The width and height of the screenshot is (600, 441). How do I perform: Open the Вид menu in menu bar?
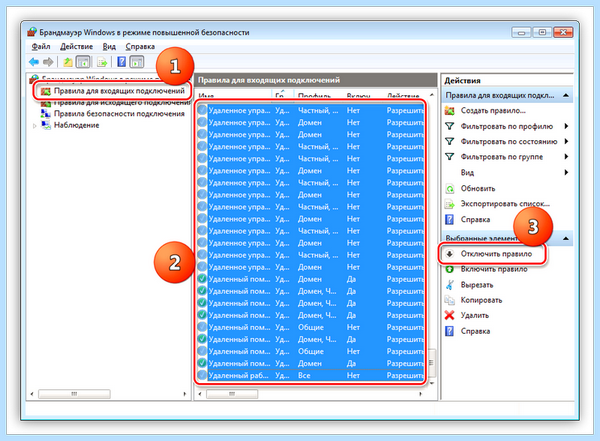[x=109, y=46]
